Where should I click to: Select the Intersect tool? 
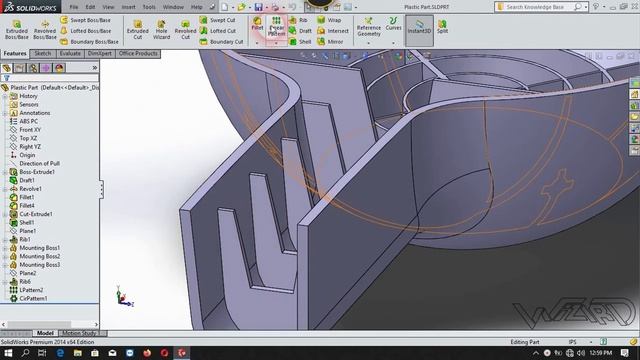pos(333,31)
